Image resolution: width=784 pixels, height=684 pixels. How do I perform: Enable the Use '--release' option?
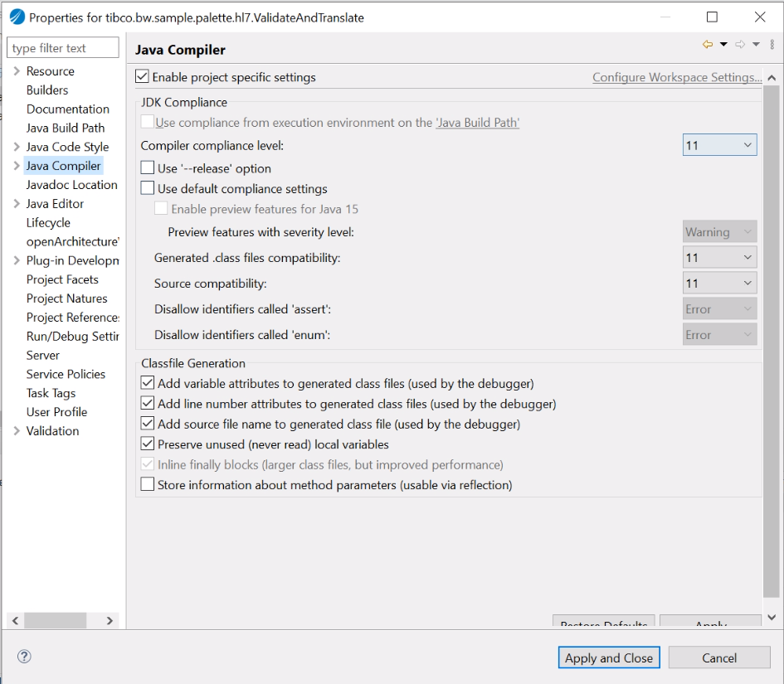(x=148, y=168)
